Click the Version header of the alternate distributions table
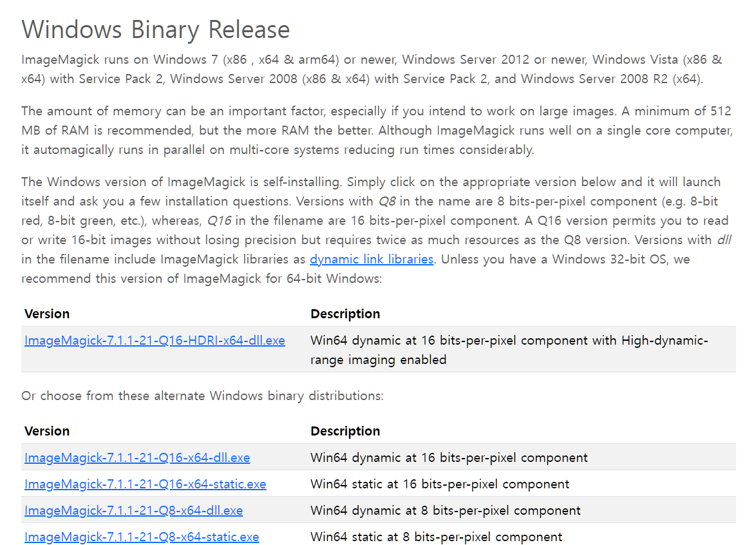This screenshot has height=545, width=756. click(47, 431)
